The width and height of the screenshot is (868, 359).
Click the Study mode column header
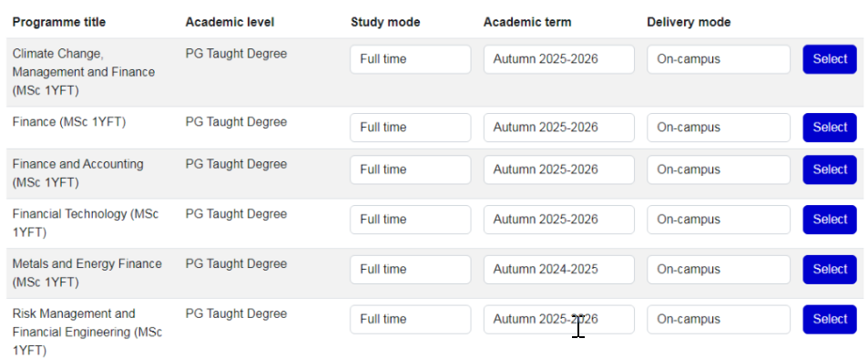tap(385, 22)
